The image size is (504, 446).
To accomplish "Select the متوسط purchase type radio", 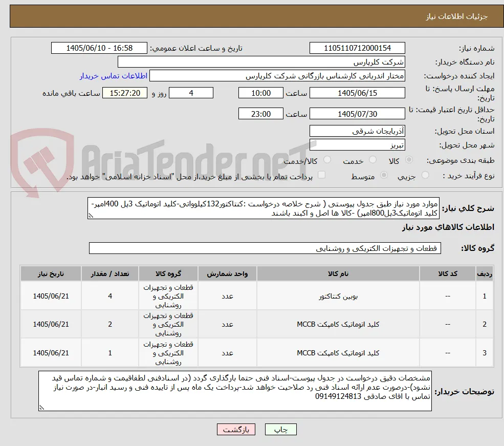I will pyautogui.click(x=384, y=175).
